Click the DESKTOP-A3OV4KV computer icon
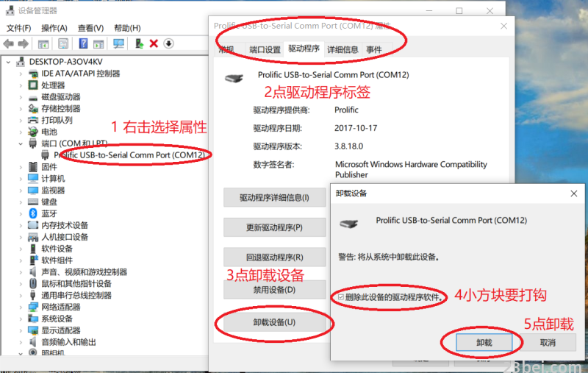The height and width of the screenshot is (373, 588). [21, 62]
